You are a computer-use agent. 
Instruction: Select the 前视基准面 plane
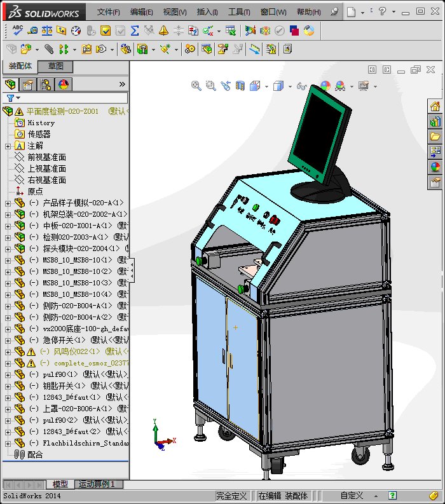[46, 157]
